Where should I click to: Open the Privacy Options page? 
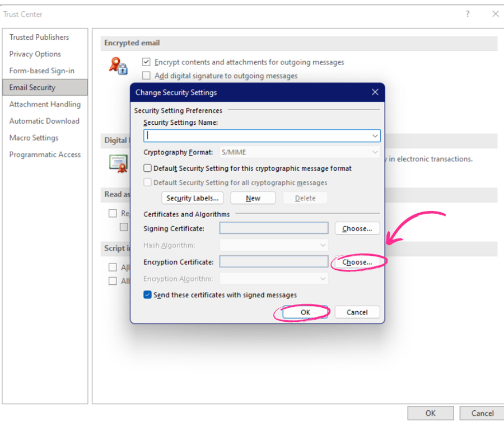pyautogui.click(x=35, y=54)
